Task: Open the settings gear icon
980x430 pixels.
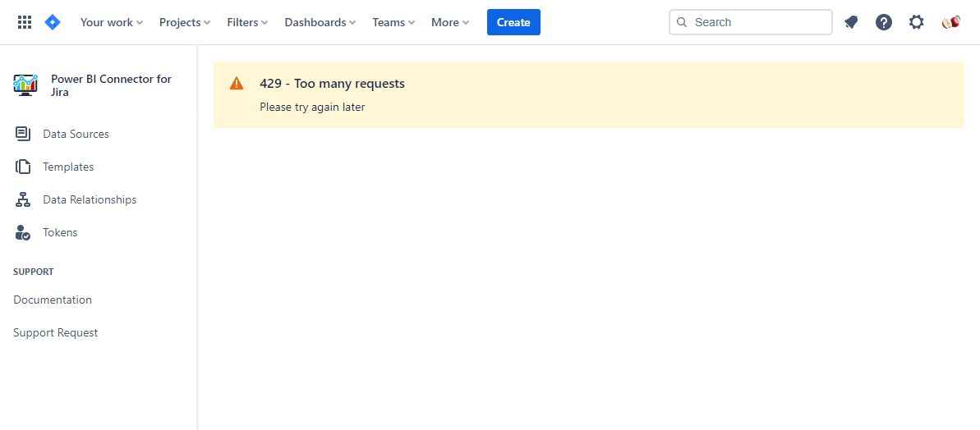Action: (x=916, y=22)
